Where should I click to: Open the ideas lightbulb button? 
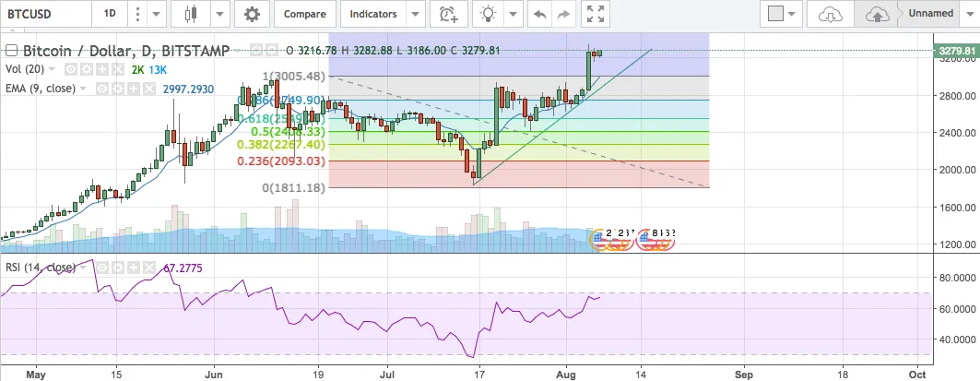[x=488, y=14]
